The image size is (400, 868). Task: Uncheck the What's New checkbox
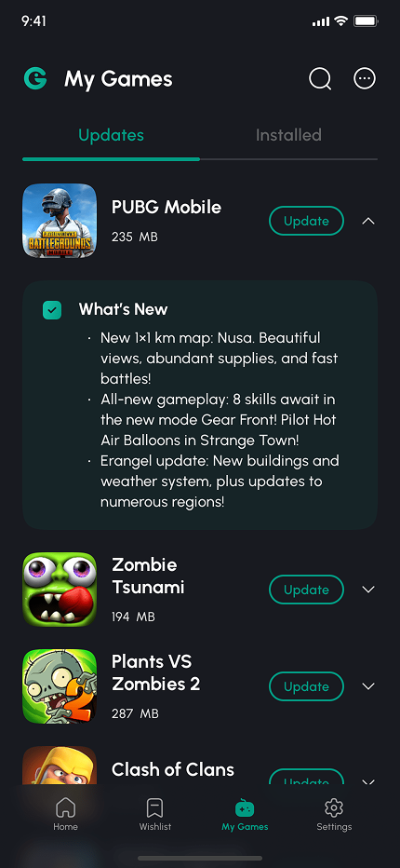[x=52, y=310]
